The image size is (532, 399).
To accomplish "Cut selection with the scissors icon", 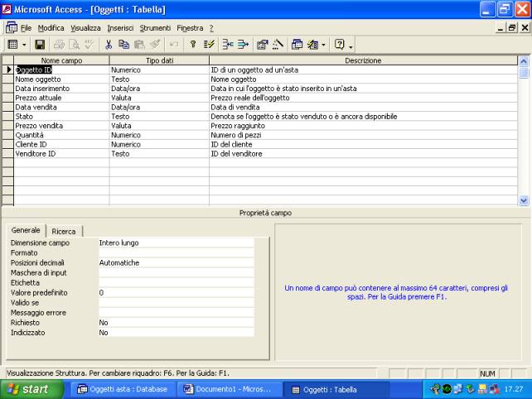I will click(x=109, y=45).
